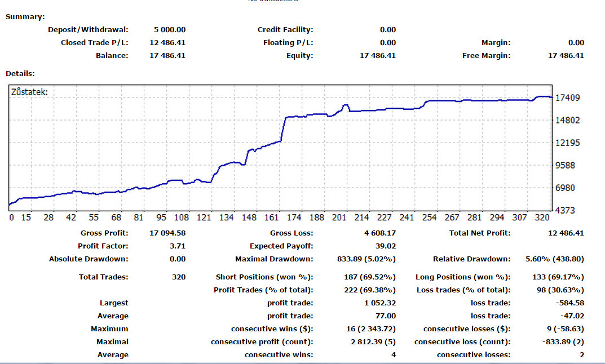The width and height of the screenshot is (605, 364).
Task: Select consecutive wins value 16 (2 343.72)
Action: click(x=371, y=329)
